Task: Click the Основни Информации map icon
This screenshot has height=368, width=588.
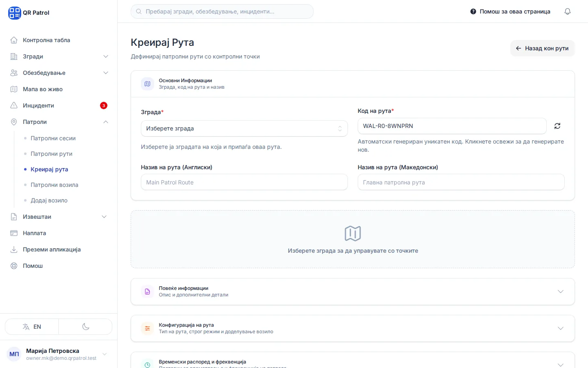Action: pos(147,84)
